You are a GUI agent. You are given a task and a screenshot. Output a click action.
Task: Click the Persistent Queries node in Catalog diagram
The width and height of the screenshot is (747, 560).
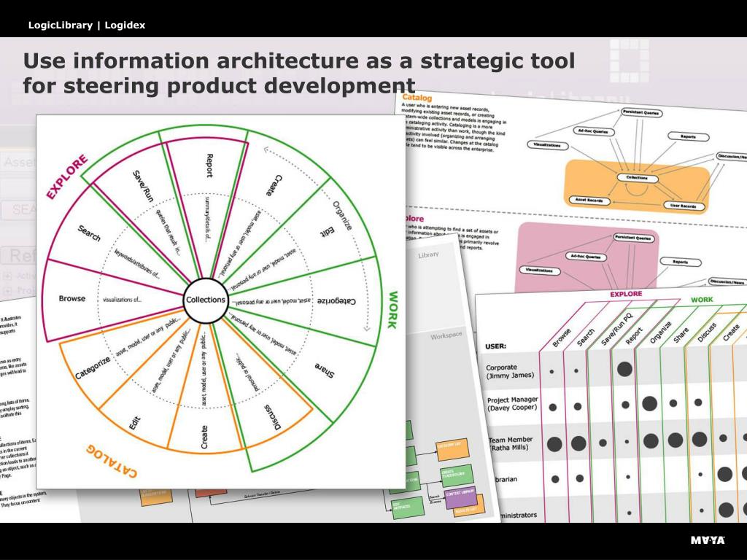coord(640,113)
